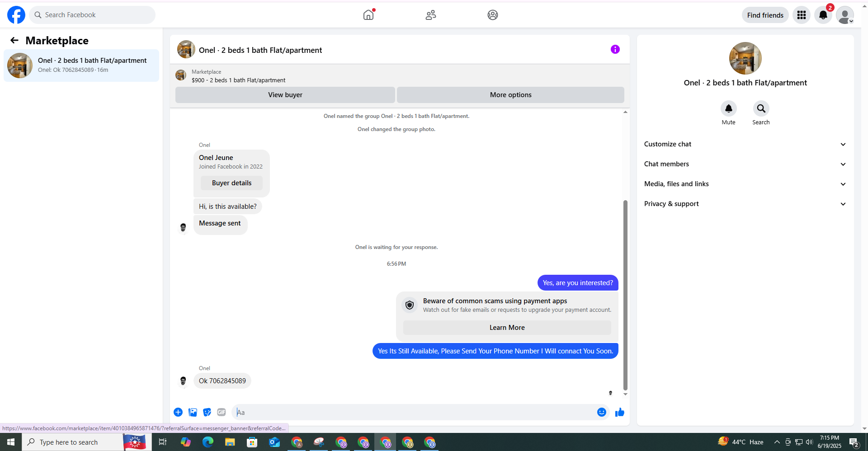Open the Groups icon in top navigation
Image resolution: width=868 pixels, height=451 pixels.
click(493, 15)
